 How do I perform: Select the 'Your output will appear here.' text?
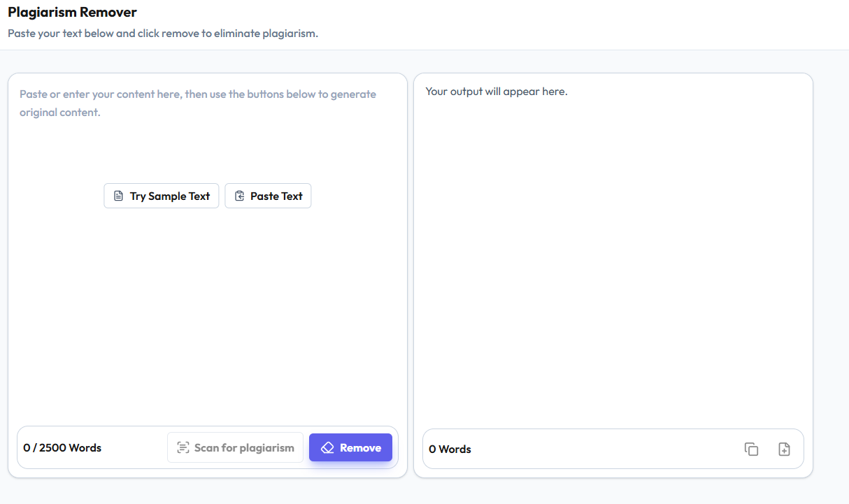pos(497,92)
